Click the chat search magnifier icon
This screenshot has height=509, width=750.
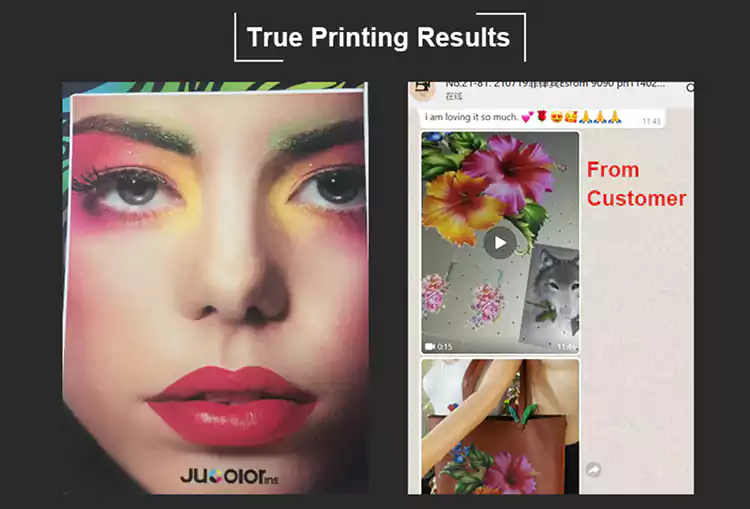[690, 88]
